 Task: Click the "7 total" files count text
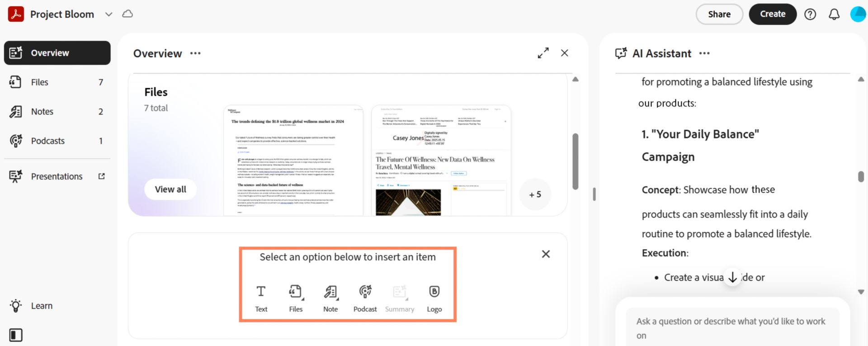[x=156, y=108]
